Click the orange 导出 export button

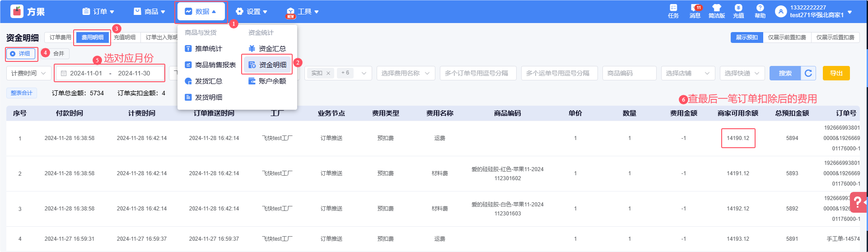coord(836,73)
